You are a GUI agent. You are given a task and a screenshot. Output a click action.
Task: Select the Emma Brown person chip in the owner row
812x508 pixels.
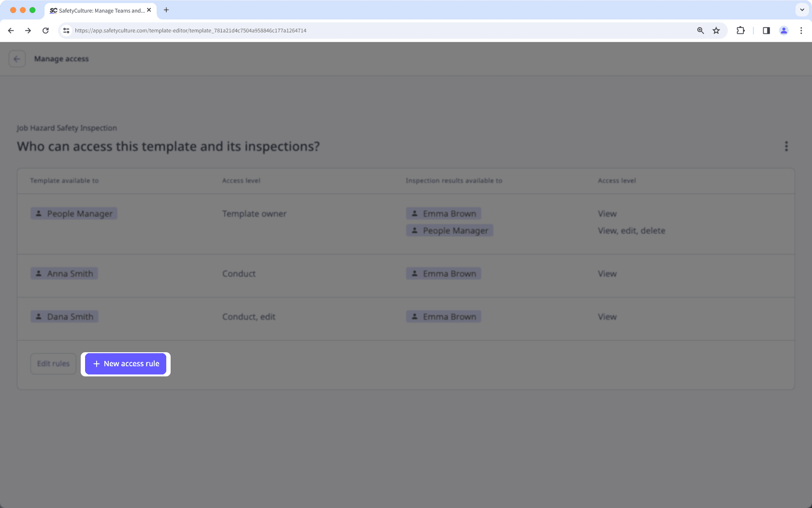443,213
